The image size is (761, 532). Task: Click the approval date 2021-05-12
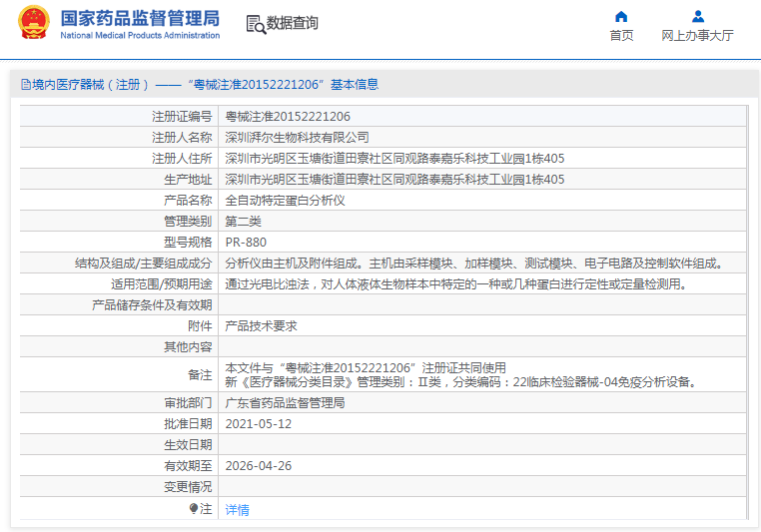point(258,423)
